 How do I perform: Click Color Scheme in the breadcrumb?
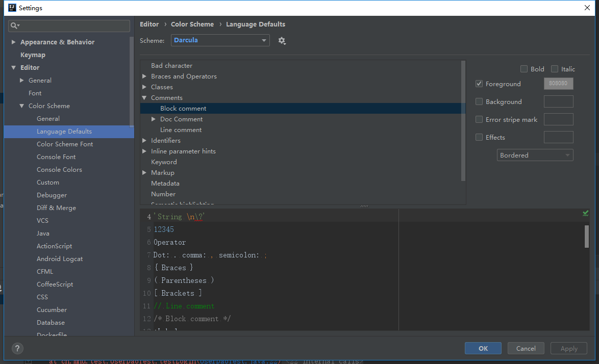click(192, 24)
